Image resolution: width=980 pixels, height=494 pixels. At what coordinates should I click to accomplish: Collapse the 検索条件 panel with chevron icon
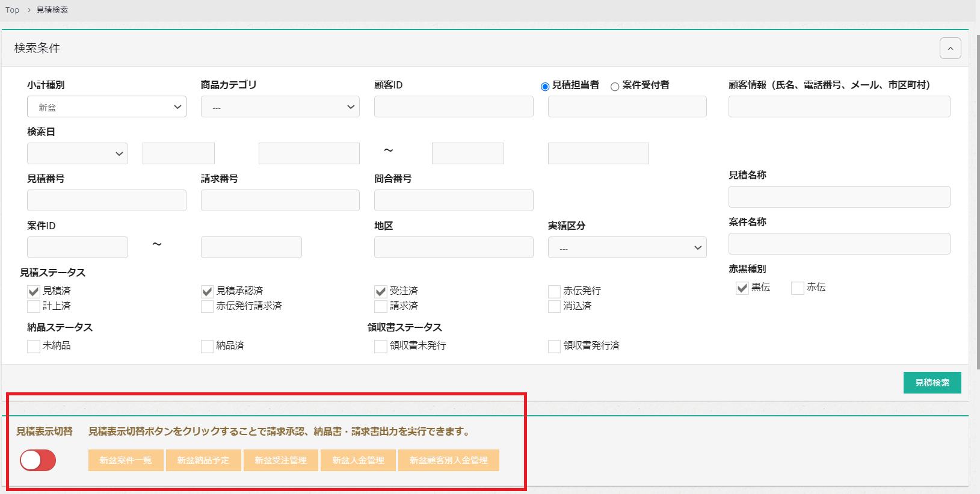pyautogui.click(x=950, y=48)
